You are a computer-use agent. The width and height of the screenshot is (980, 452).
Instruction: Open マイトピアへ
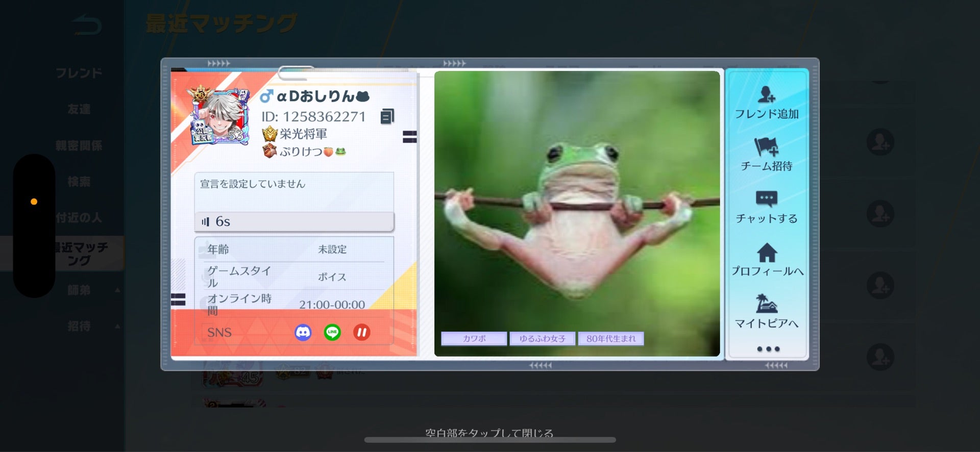click(x=767, y=312)
